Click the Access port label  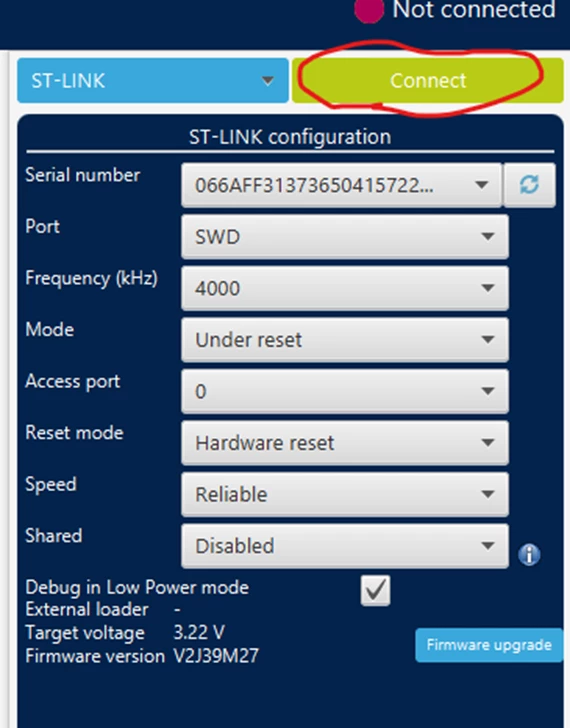click(x=73, y=381)
